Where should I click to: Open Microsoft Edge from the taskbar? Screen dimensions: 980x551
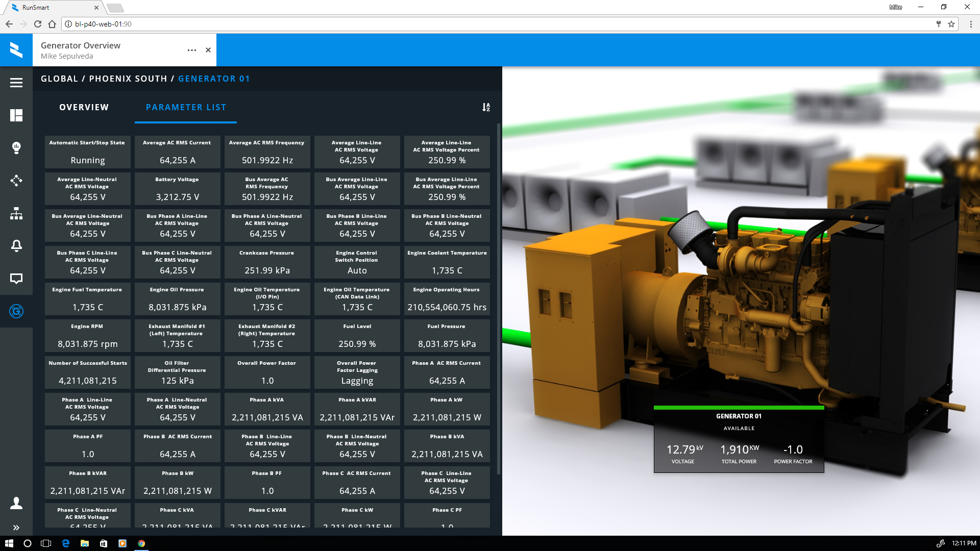(x=66, y=543)
